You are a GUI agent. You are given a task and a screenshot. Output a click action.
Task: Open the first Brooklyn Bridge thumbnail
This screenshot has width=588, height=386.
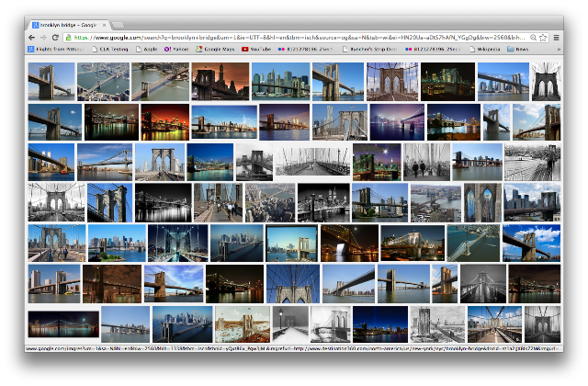pos(51,82)
